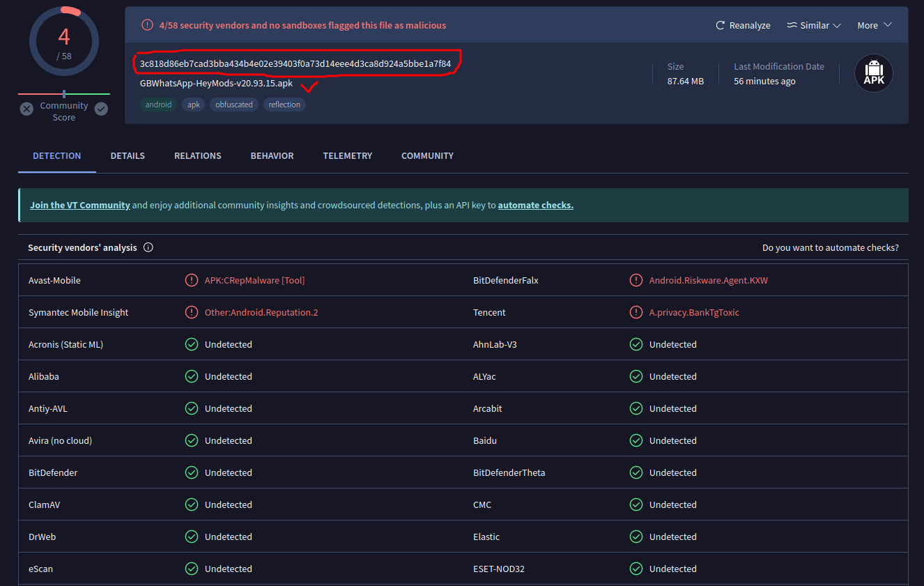Screen dimensions: 924x586
Task: Click the SHA-256 file hash text
Action: pyautogui.click(x=295, y=63)
